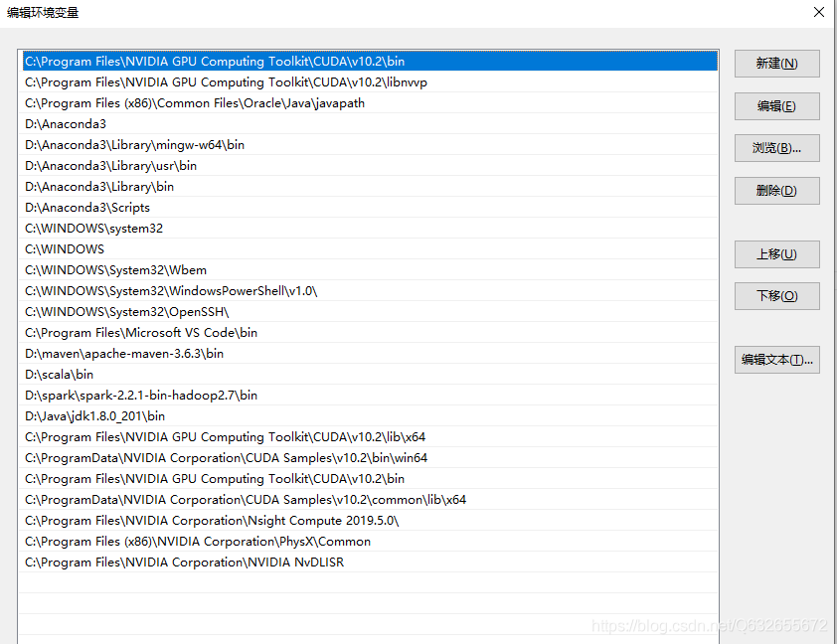Screen dimensions: 837x644
Task: Select the PhysX\Common path entry
Action: tap(370, 541)
